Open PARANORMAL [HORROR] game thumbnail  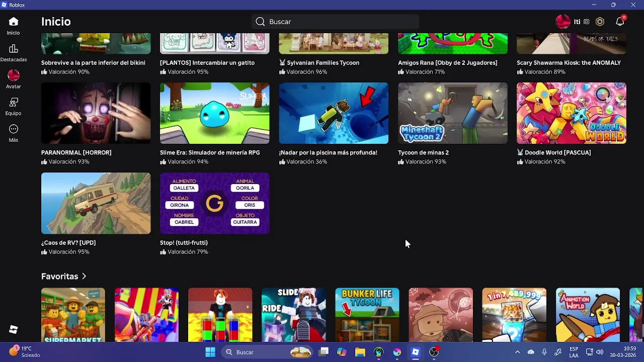coord(96,113)
